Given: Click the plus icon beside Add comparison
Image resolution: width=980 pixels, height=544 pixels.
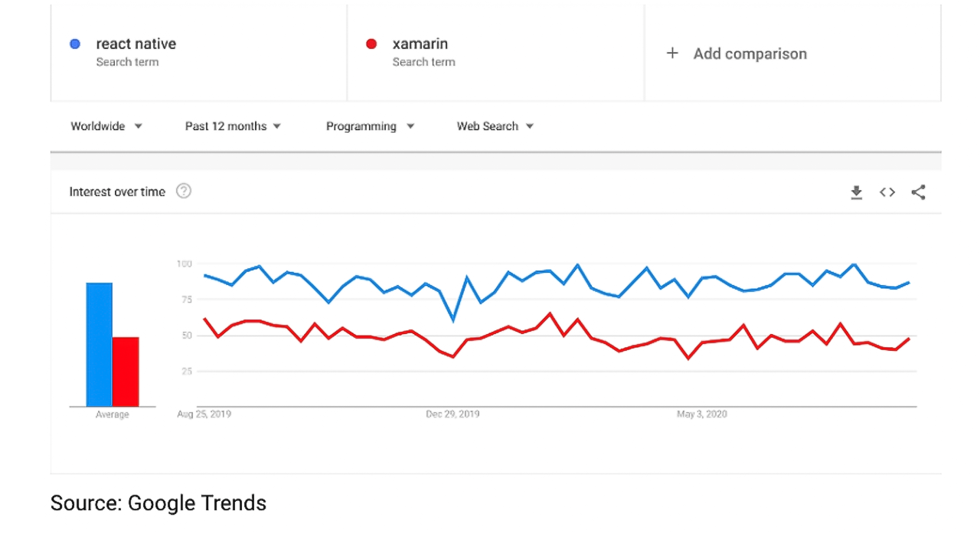Looking at the screenshot, I should (672, 53).
